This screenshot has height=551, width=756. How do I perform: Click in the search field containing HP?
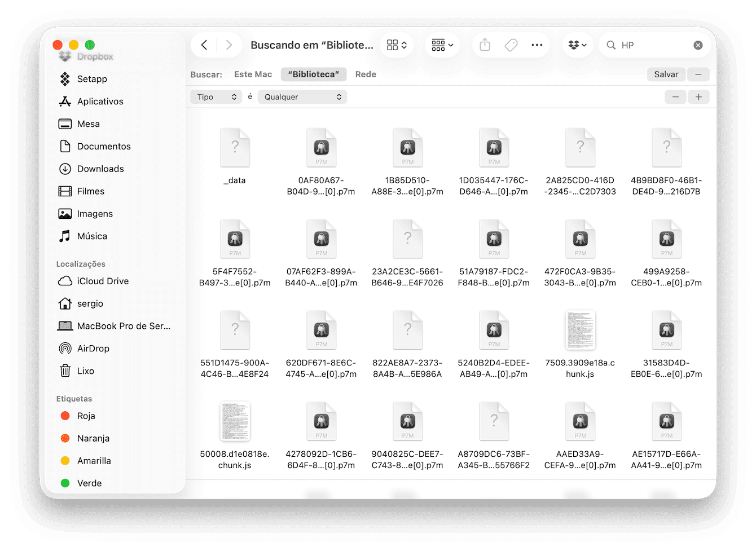[x=654, y=45]
